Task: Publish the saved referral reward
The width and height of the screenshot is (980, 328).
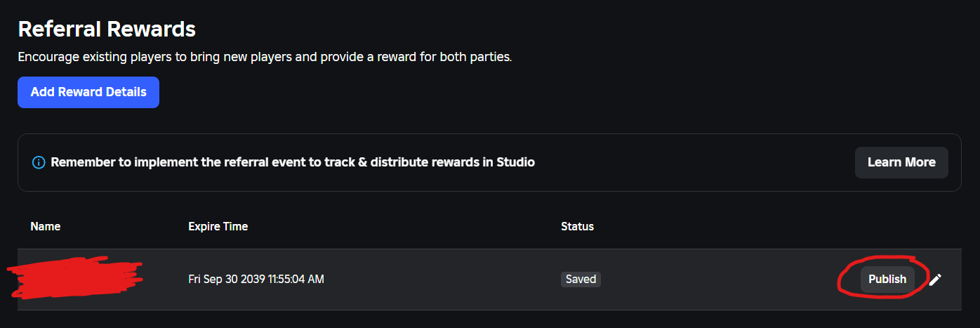Action: tap(887, 280)
